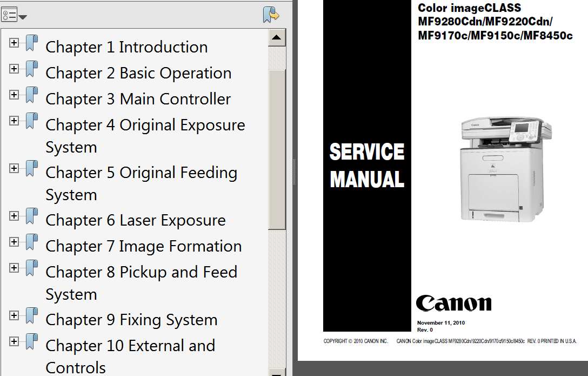Select Chapter 8 Pickup and Feed System

pos(141,283)
